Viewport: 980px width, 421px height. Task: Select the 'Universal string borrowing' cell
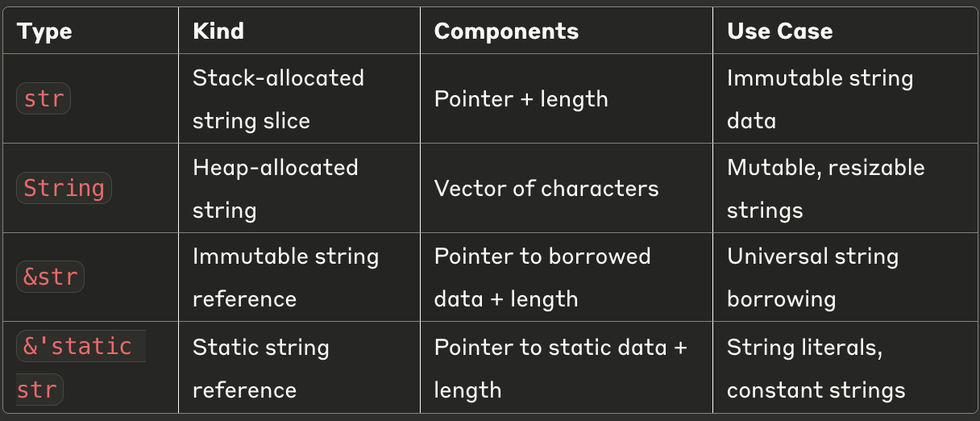845,277
